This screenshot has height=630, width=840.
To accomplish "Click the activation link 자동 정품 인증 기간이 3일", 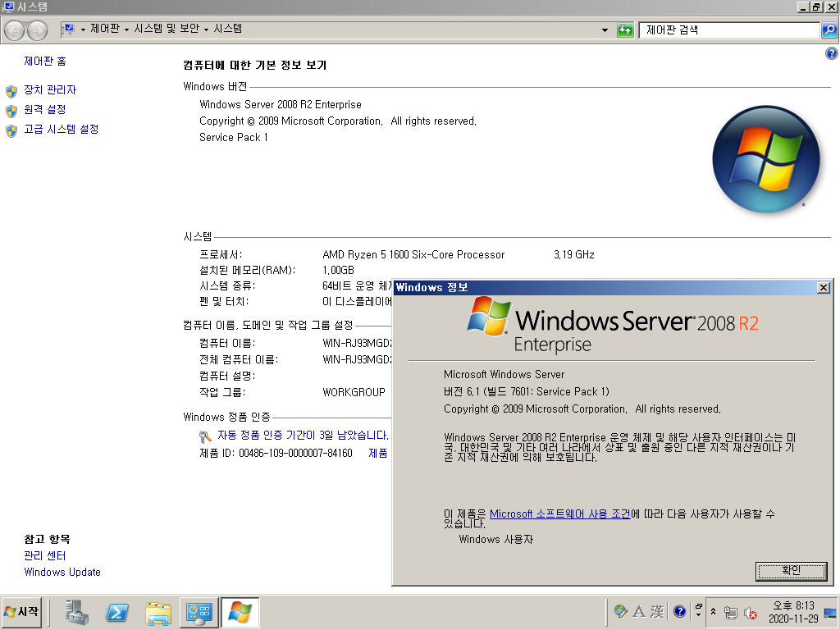I will pos(303,435).
